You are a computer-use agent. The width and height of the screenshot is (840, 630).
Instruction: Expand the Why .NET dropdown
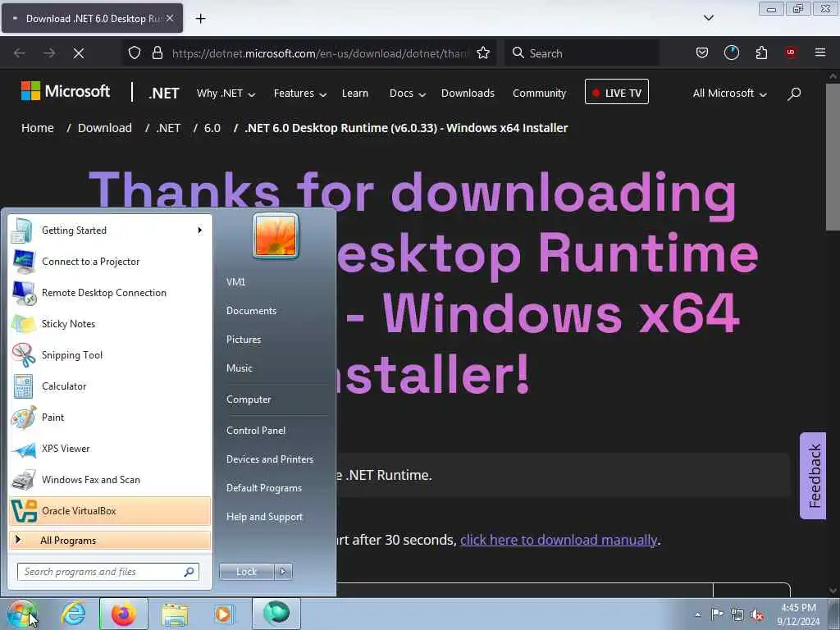pos(226,94)
